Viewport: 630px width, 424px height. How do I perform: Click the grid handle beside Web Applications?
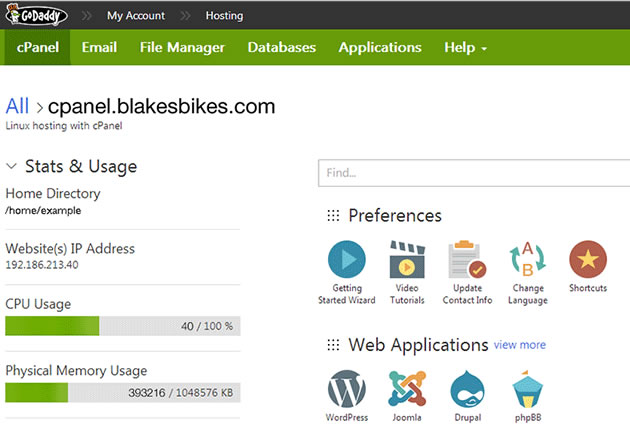(x=333, y=345)
